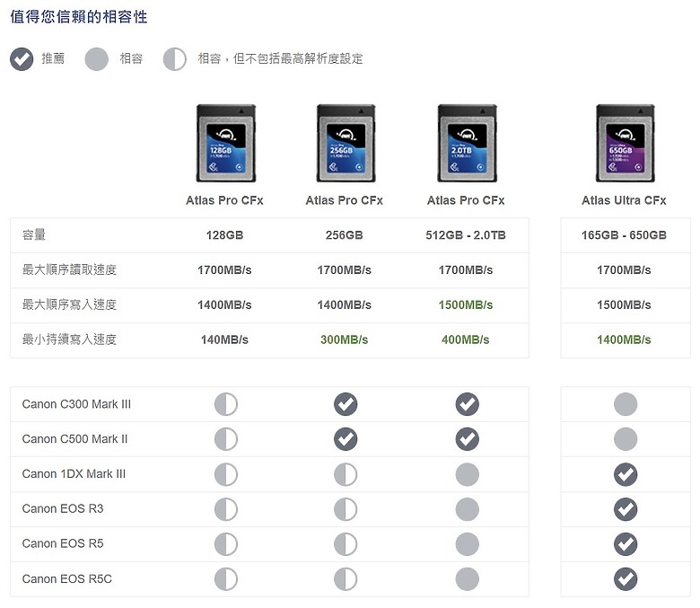Select Atlas Pro CFx title above 128GB
The height and width of the screenshot is (608, 700).
coord(224,200)
